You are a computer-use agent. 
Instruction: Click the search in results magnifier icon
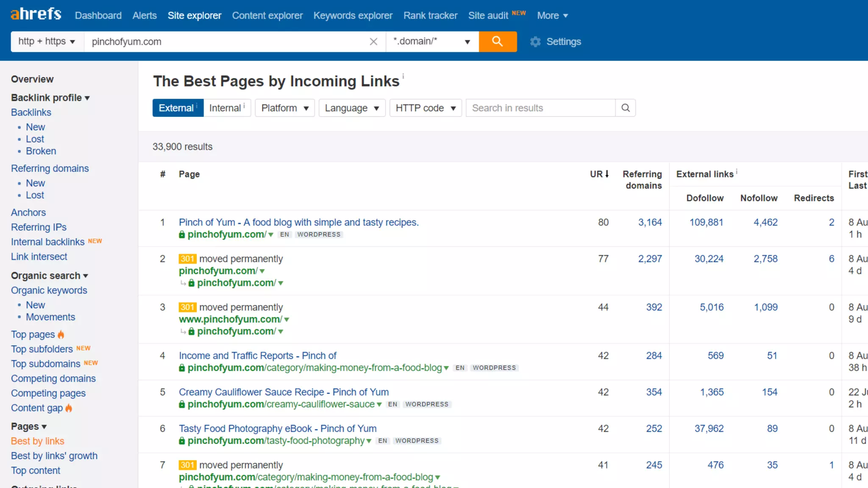coord(625,108)
